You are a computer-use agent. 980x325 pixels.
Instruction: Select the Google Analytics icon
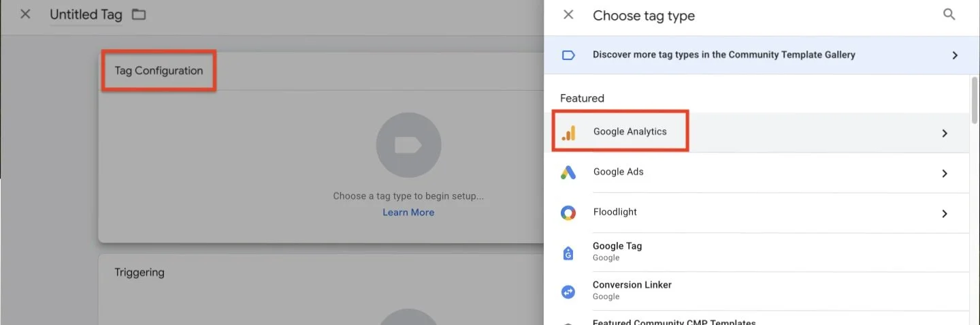click(x=568, y=133)
